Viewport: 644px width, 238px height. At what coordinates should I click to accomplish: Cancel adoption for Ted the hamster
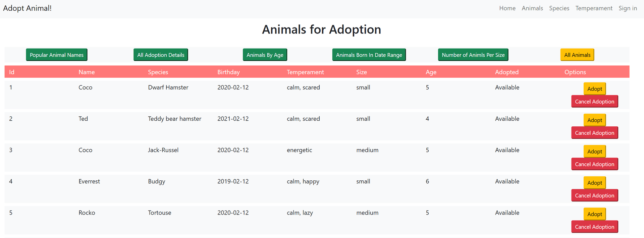595,133
